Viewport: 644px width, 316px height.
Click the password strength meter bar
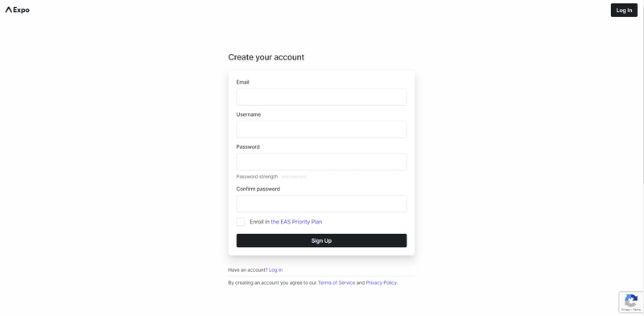(x=294, y=177)
